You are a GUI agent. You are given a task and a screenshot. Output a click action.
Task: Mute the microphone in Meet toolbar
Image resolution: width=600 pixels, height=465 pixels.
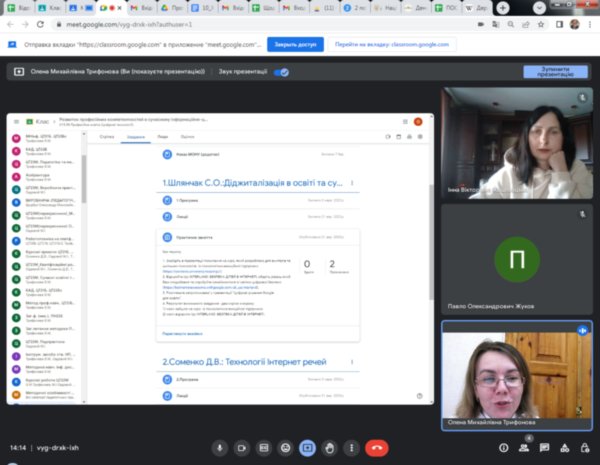point(217,448)
